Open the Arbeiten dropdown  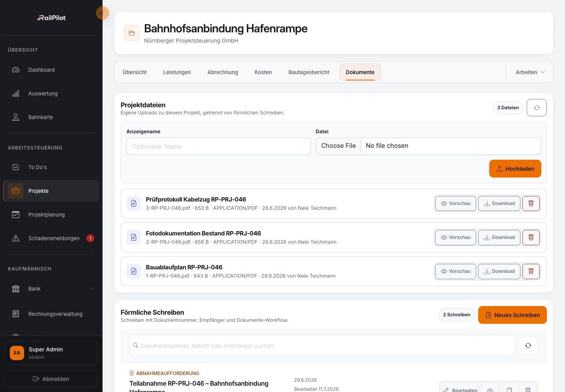pos(530,72)
